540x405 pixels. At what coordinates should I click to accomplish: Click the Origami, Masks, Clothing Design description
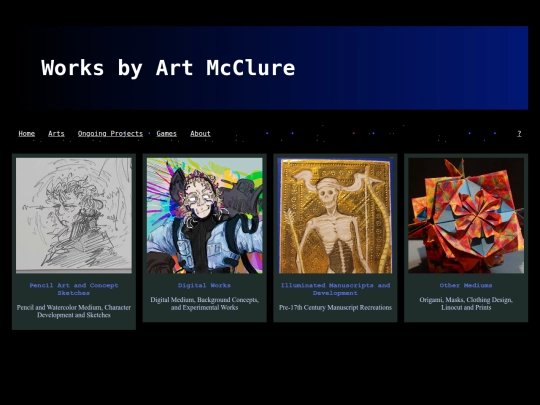click(466, 303)
